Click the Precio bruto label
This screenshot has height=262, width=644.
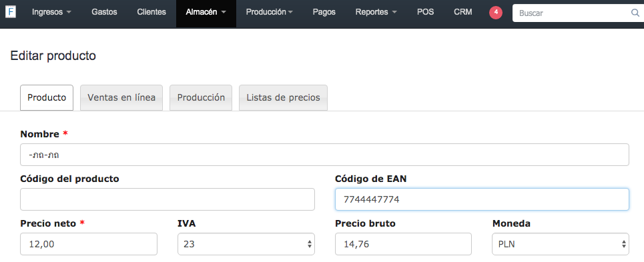[x=365, y=223]
